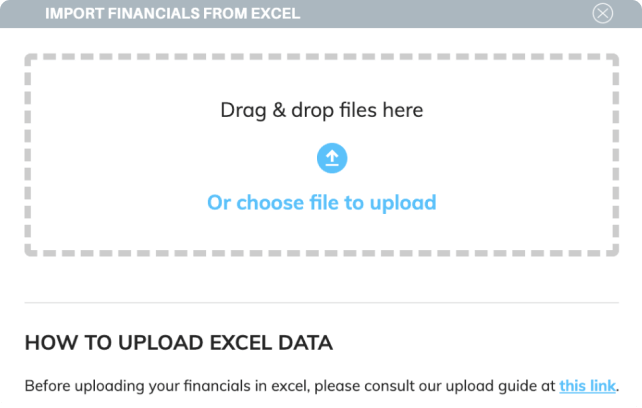642x408 pixels.
Task: Close the Import Financials dialog
Action: [602, 13]
